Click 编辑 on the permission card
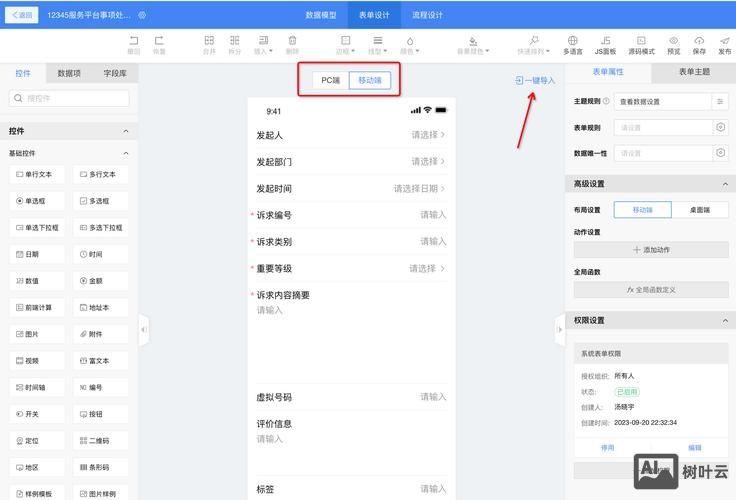This screenshot has height=500, width=736. coord(695,448)
